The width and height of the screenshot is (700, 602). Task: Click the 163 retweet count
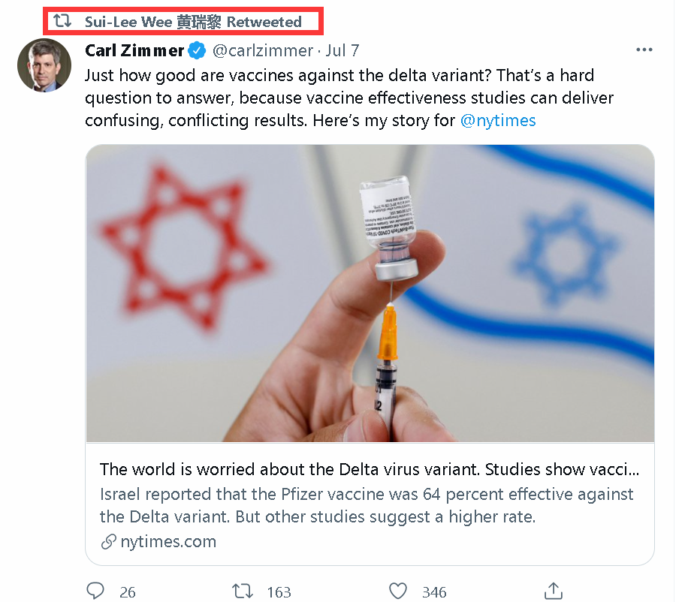point(279,592)
